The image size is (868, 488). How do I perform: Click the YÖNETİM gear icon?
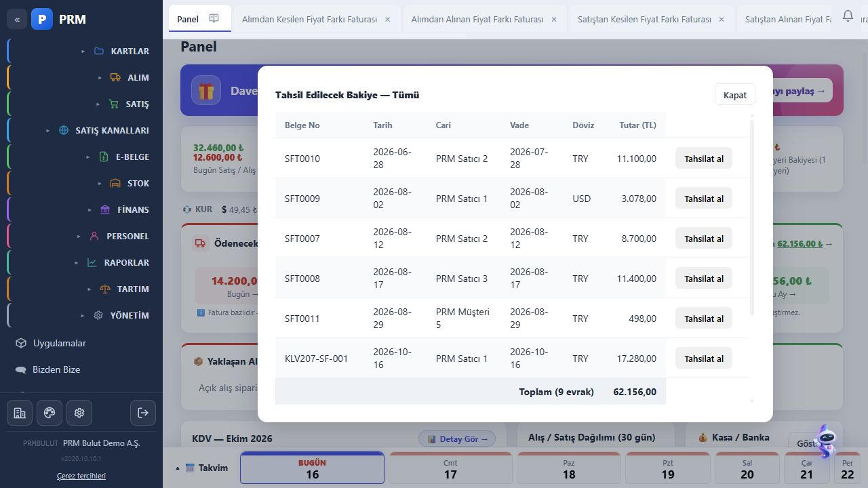(x=98, y=315)
